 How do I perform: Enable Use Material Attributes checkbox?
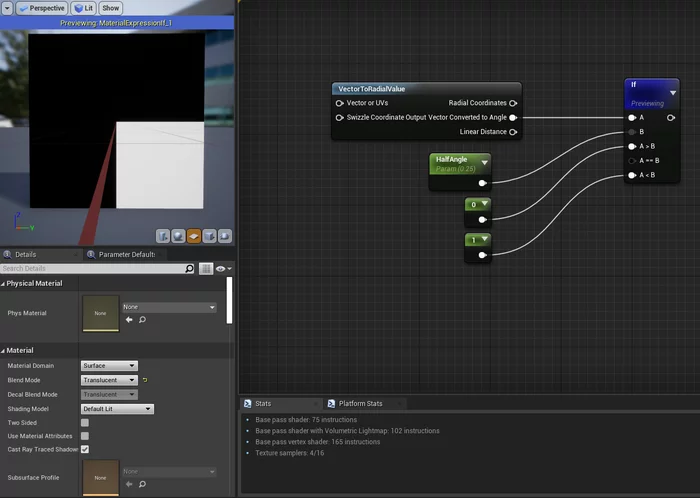85,436
